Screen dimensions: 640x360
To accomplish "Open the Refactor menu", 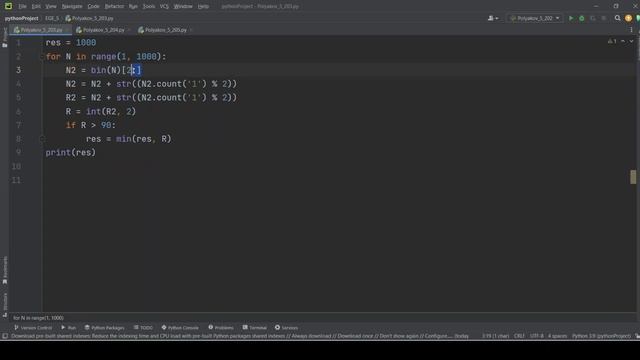I will tap(114, 7).
